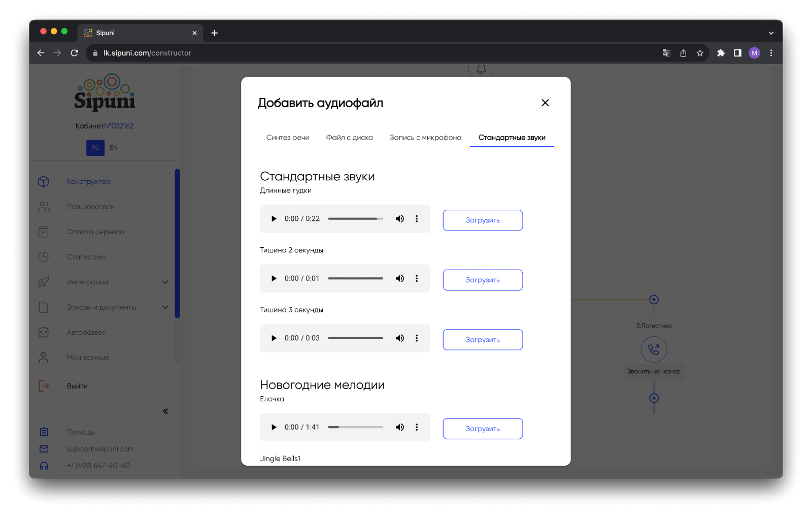Viewport: 812px width, 517px height.
Task: Play the Тишина 3 секунды audio
Action: coord(274,338)
